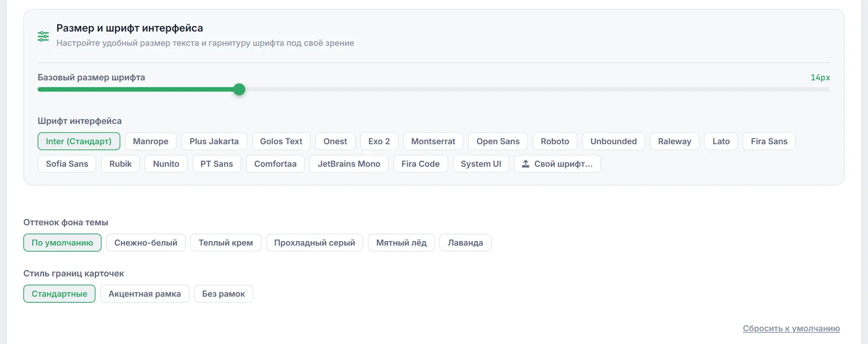
Task: Switch to JetBrains Mono font
Action: click(349, 164)
